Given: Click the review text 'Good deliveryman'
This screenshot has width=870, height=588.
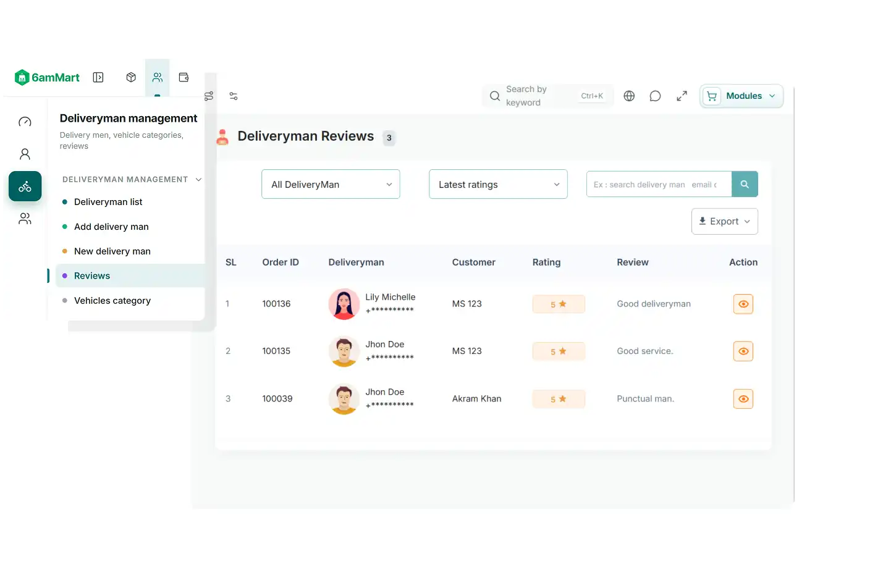Looking at the screenshot, I should (x=654, y=304).
